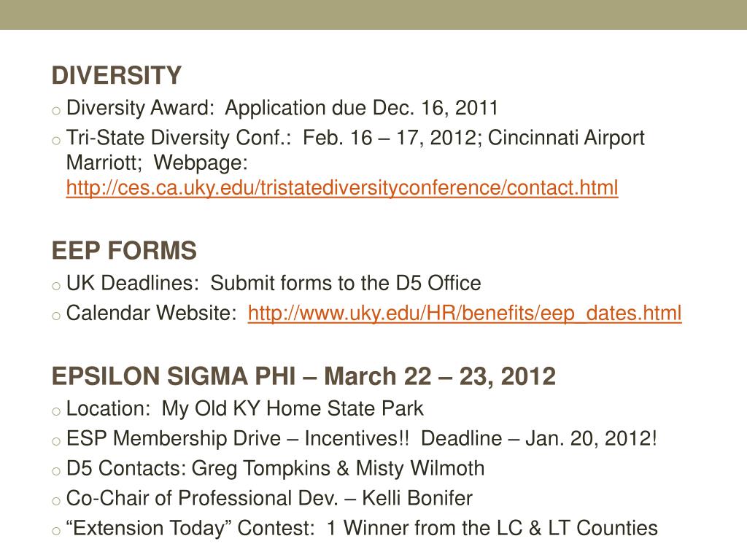Click the D5 Contacts Greg Tompkins line
The image size is (747, 560).
(x=275, y=468)
